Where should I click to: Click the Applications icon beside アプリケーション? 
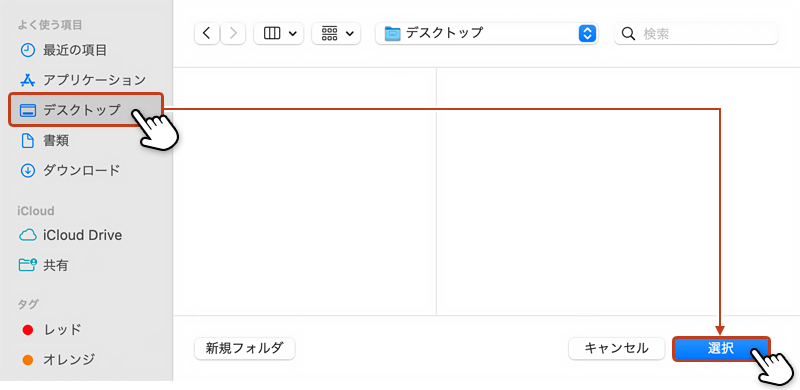27,80
